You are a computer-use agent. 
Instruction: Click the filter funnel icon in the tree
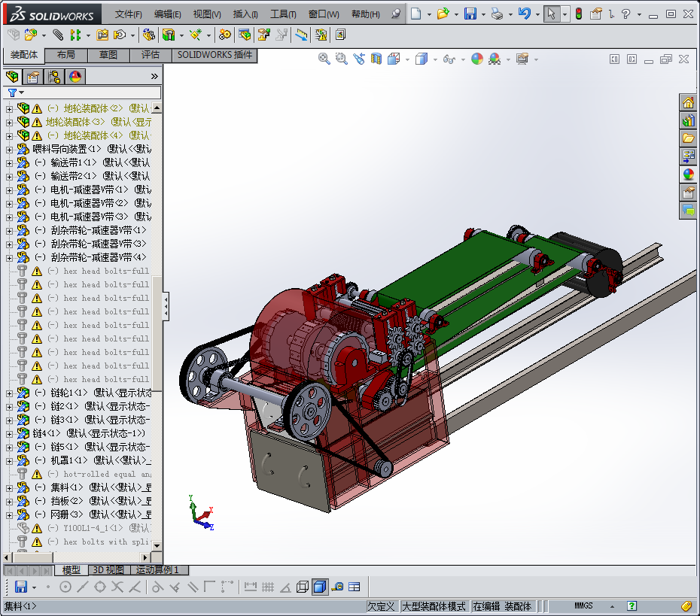[13, 93]
